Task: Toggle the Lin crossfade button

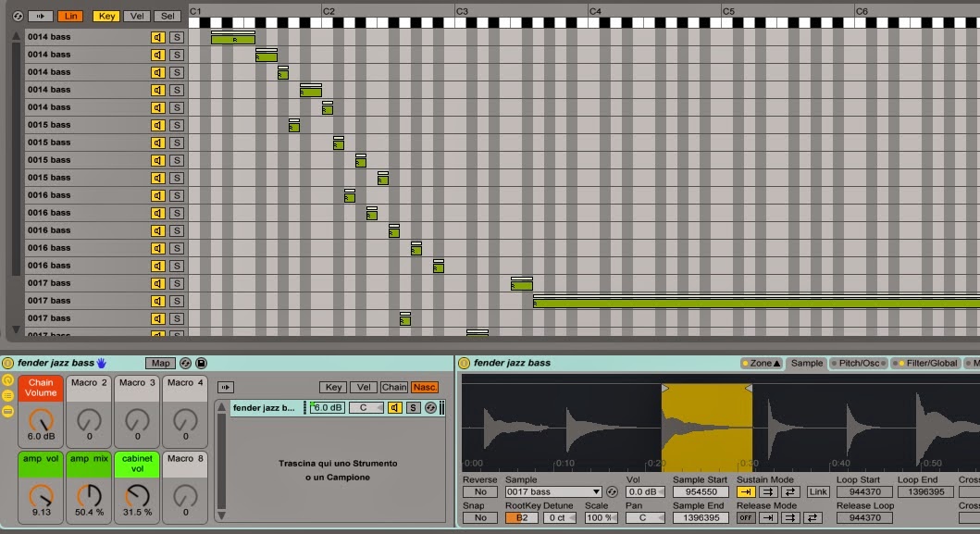Action: tap(70, 17)
